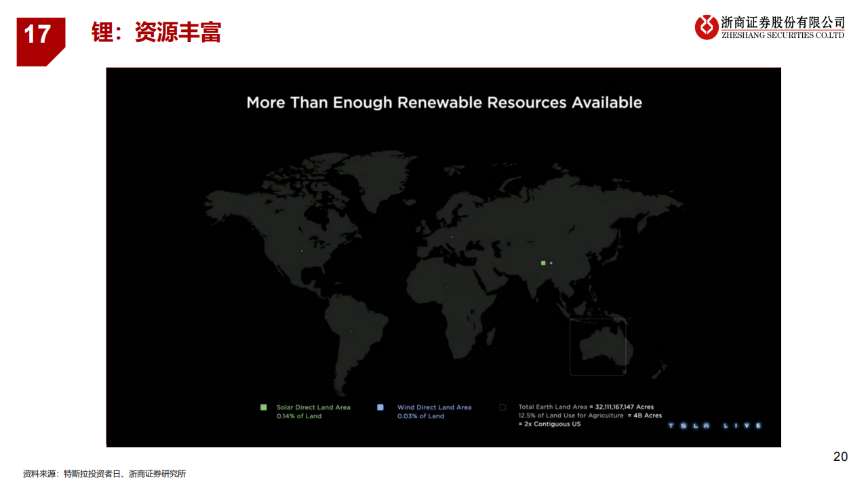
Task: Click the empty square Total Earth Land legend box
Action: click(x=502, y=407)
